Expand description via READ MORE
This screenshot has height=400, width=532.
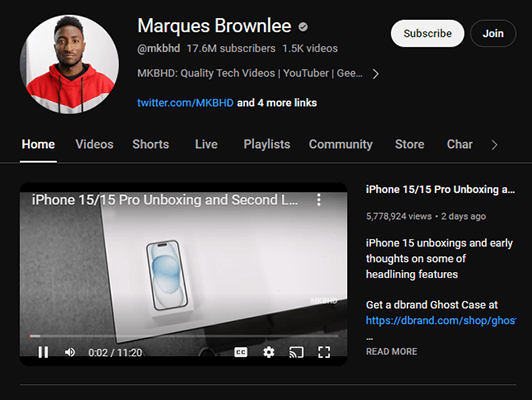tap(392, 351)
